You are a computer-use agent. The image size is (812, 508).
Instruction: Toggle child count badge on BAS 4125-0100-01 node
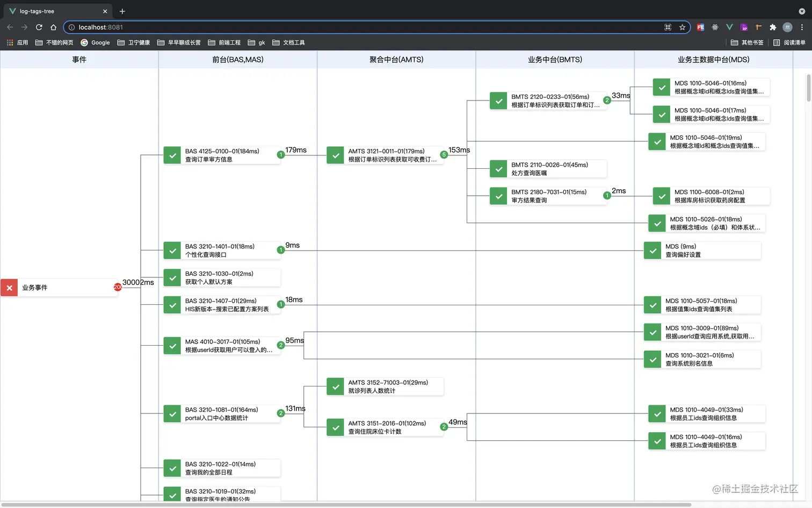tap(280, 155)
